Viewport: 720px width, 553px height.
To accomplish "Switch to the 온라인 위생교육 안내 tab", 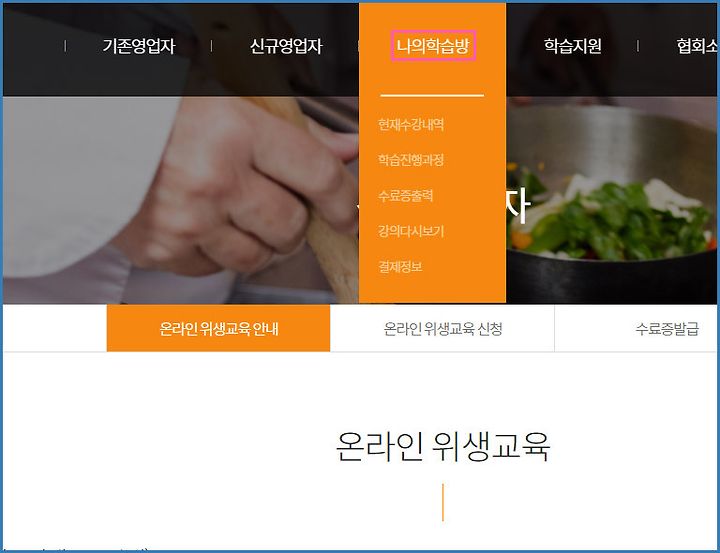I will pos(219,328).
